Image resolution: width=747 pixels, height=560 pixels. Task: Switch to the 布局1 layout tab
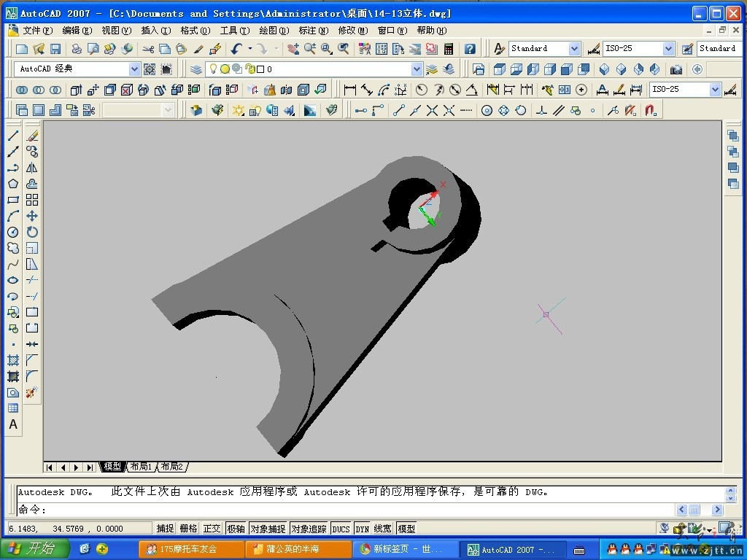(x=141, y=467)
